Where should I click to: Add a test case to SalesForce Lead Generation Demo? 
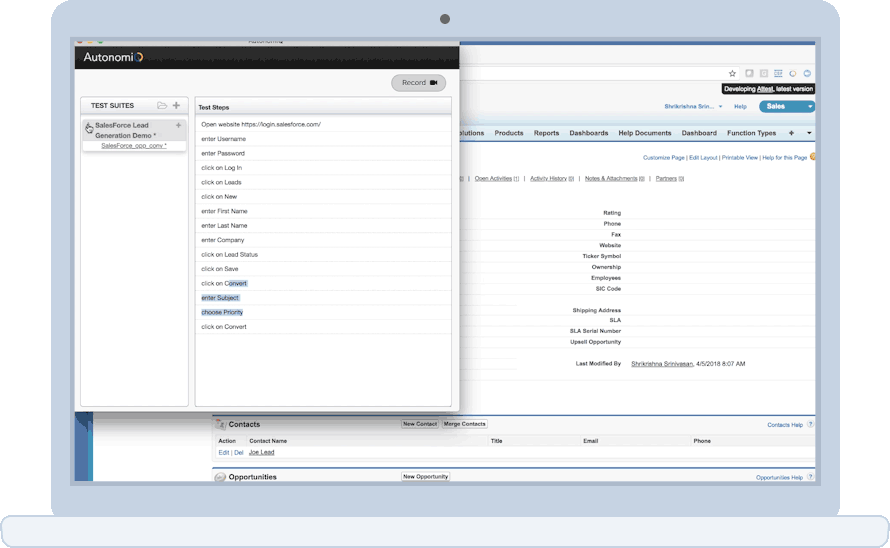coord(178,126)
